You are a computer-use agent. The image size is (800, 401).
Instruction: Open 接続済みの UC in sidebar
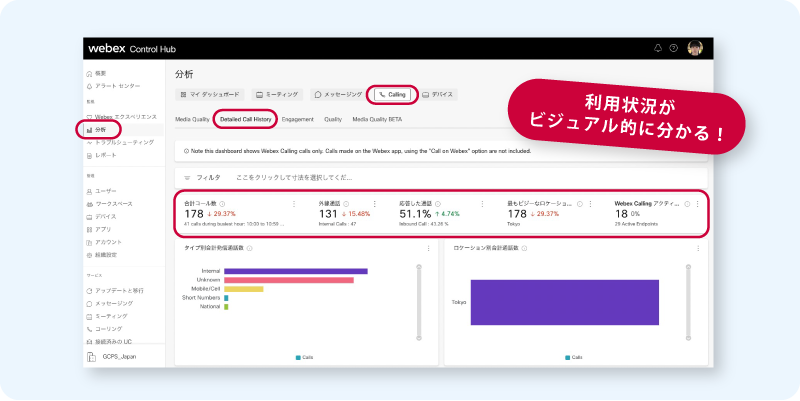click(x=109, y=341)
